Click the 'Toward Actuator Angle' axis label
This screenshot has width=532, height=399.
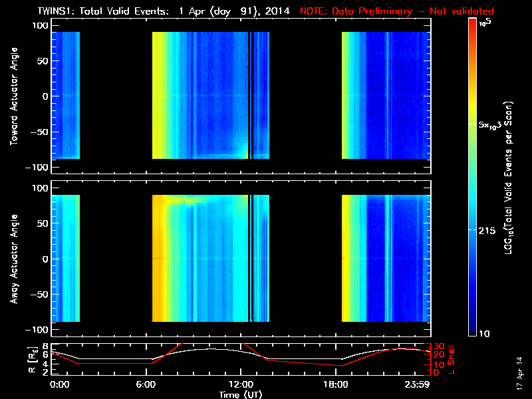(x=14, y=96)
